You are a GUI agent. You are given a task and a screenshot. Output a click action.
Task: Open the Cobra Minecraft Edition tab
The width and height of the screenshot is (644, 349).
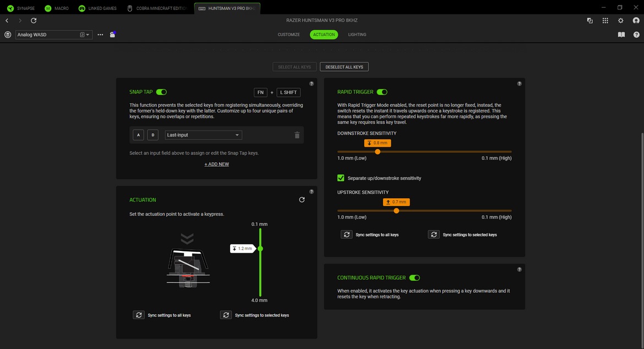(x=158, y=8)
